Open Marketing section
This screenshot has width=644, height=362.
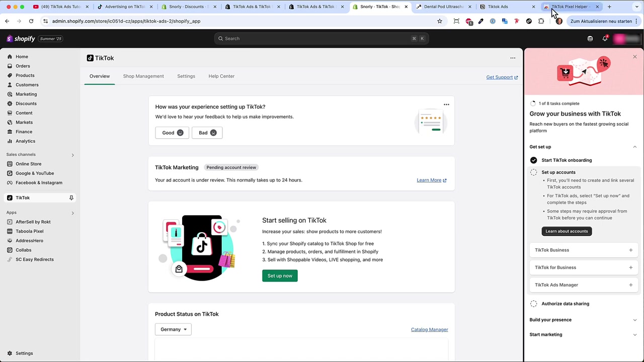pos(26,94)
